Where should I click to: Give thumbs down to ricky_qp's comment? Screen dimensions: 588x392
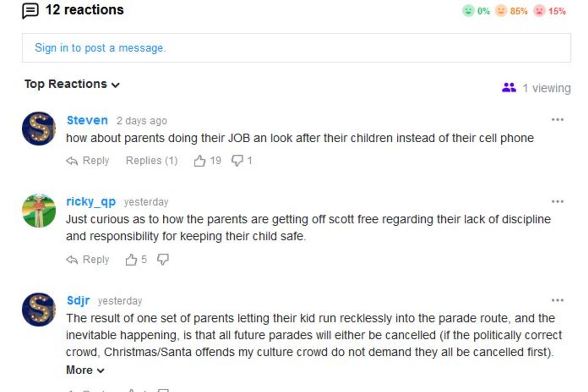click(163, 260)
